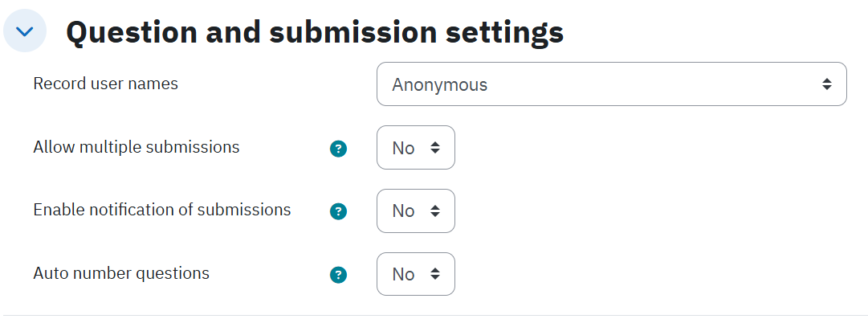
Task: Open the Allow multiple submissions dropdown
Action: (x=416, y=147)
